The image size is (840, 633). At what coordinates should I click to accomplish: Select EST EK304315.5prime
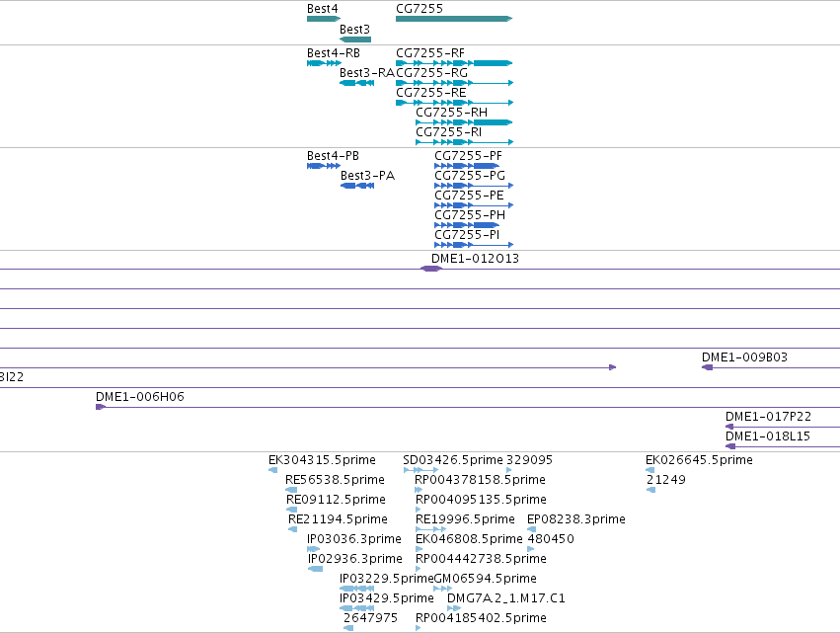click(x=273, y=470)
